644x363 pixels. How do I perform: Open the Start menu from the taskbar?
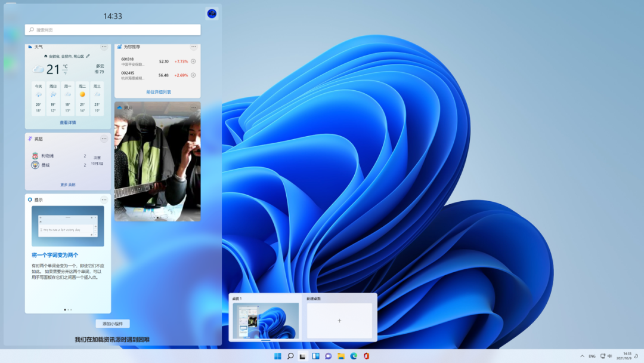coord(278,356)
